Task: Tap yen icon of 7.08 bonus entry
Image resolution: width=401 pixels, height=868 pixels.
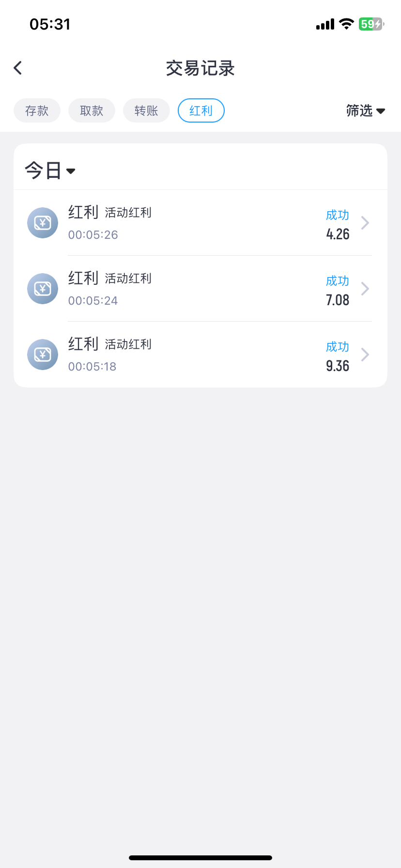Action: (43, 289)
